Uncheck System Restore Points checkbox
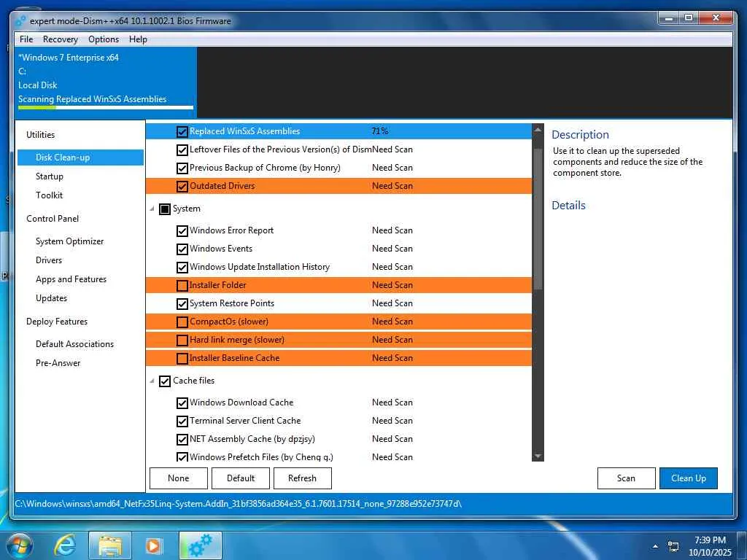 coord(182,304)
